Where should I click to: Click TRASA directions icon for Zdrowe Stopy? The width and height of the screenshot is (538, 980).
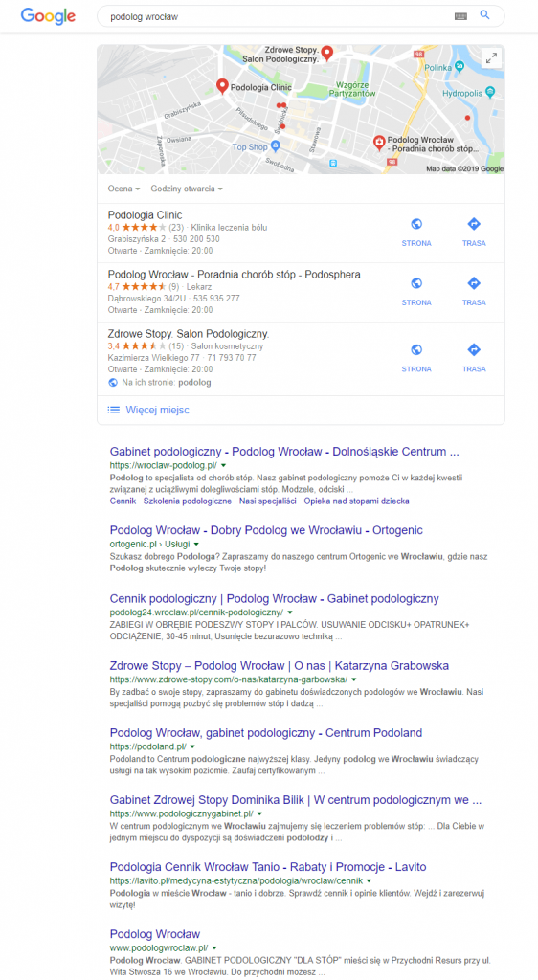(x=474, y=350)
